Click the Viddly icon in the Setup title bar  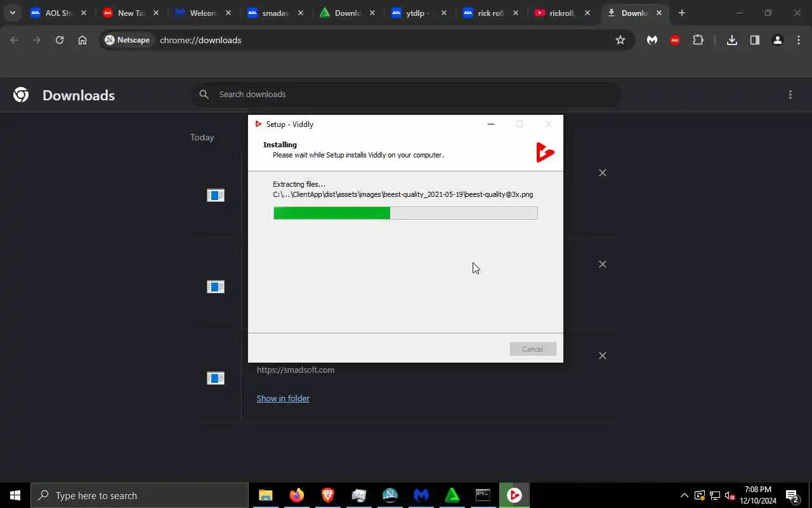pos(258,124)
